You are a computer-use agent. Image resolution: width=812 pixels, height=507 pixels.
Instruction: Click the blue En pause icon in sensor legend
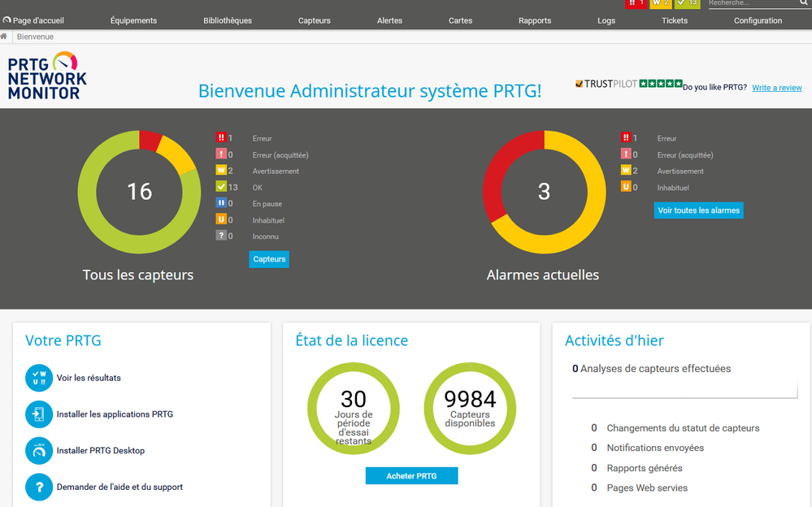coord(220,204)
